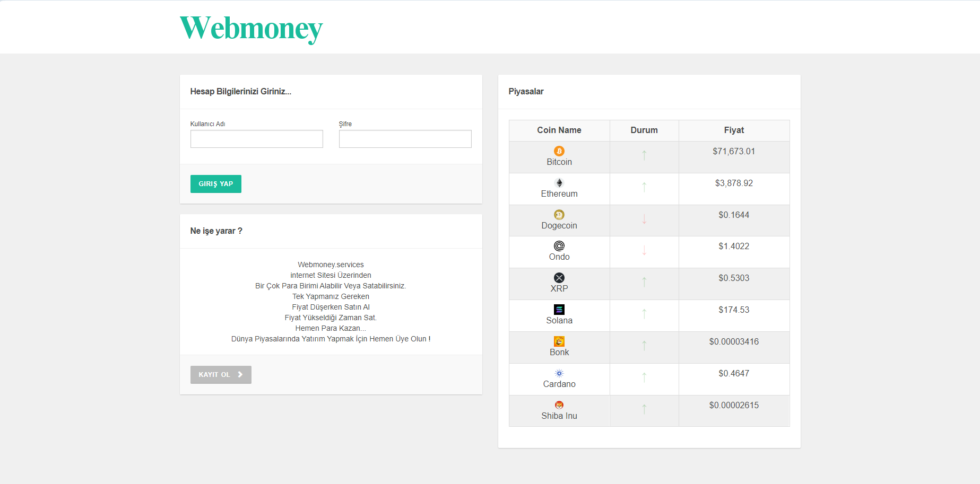Click the Solana name label
The width and height of the screenshot is (980, 484).
point(559,321)
